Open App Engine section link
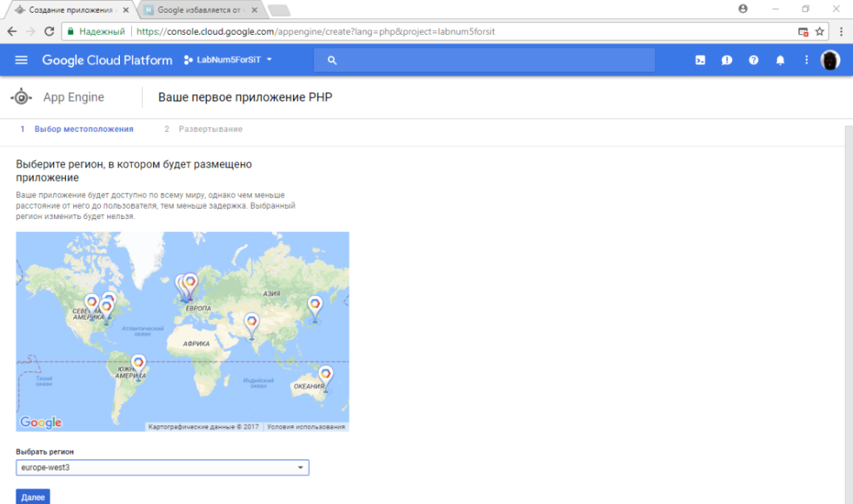Viewport: 853px width, 504px height. (x=74, y=98)
